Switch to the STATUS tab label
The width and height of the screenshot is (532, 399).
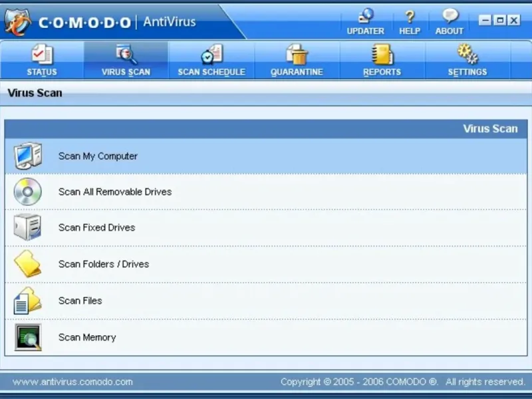(42, 72)
